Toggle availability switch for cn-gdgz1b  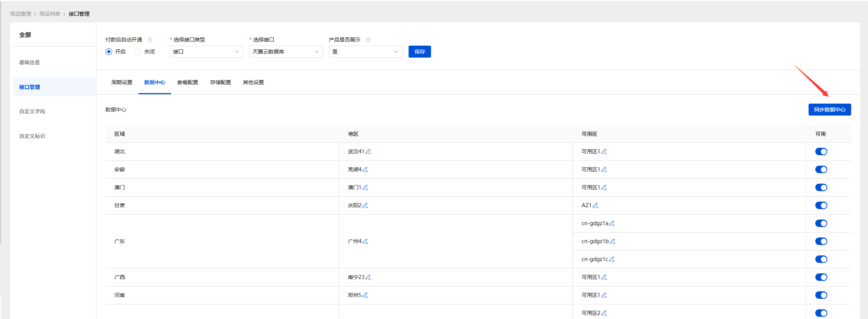coord(821,241)
